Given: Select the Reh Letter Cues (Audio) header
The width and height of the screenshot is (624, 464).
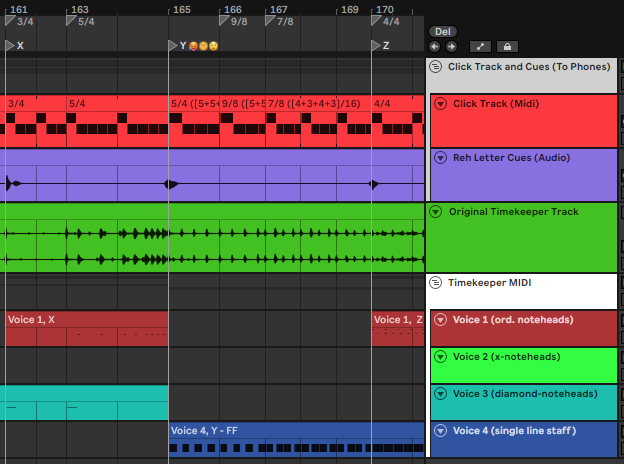Looking at the screenshot, I should pos(524,175).
